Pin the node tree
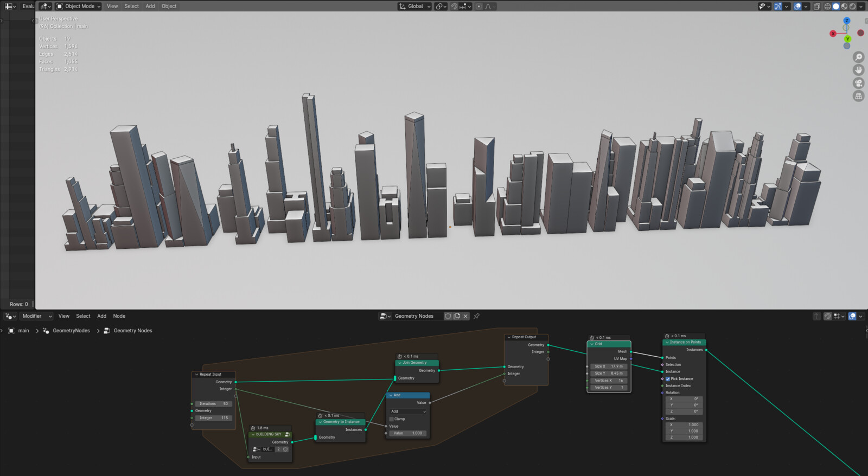 pyautogui.click(x=477, y=316)
